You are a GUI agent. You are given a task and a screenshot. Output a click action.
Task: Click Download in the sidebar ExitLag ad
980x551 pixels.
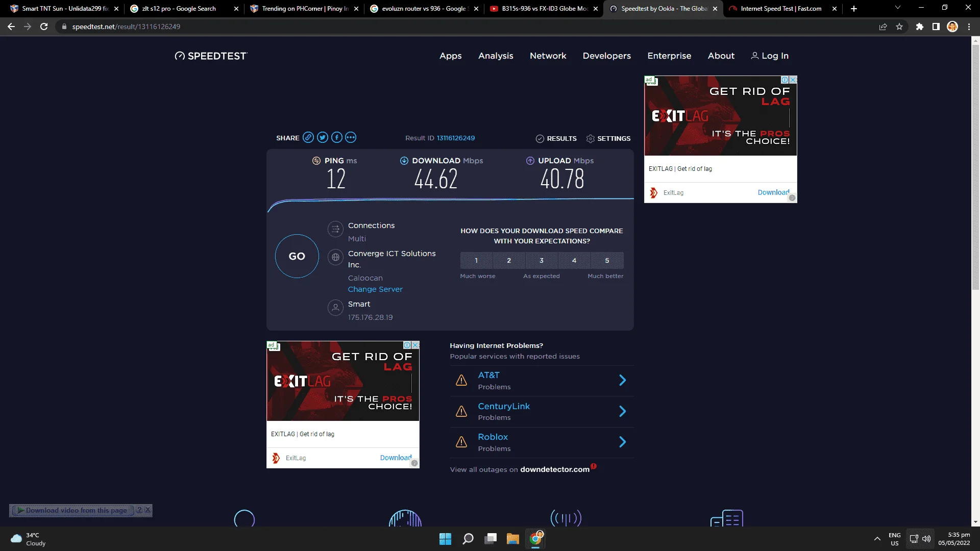pos(773,192)
